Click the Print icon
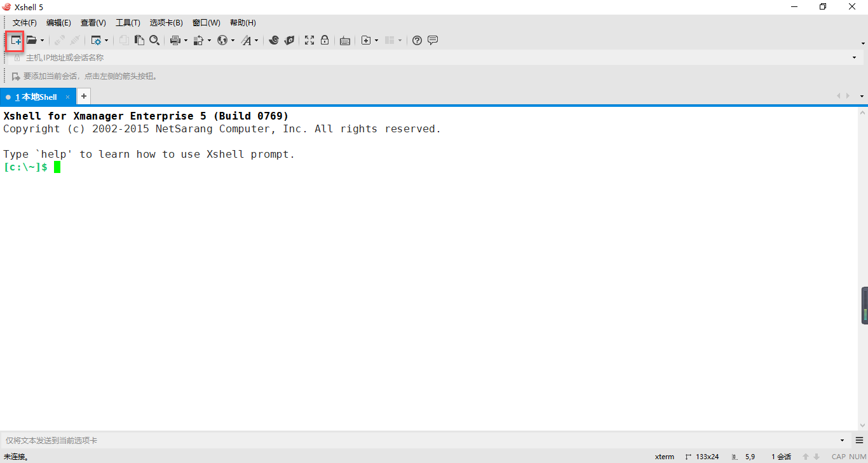 click(175, 40)
